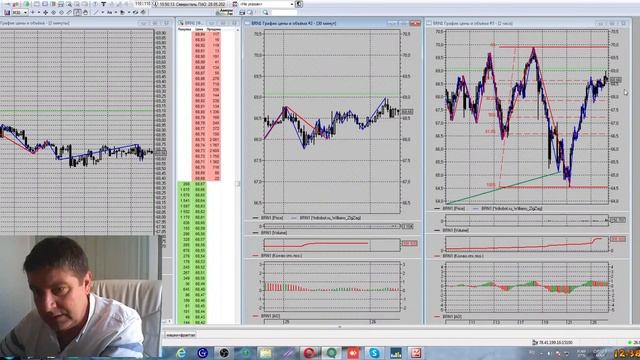Click the search input field in the toolbar
This screenshot has height=360, width=640.
click(284, 12)
